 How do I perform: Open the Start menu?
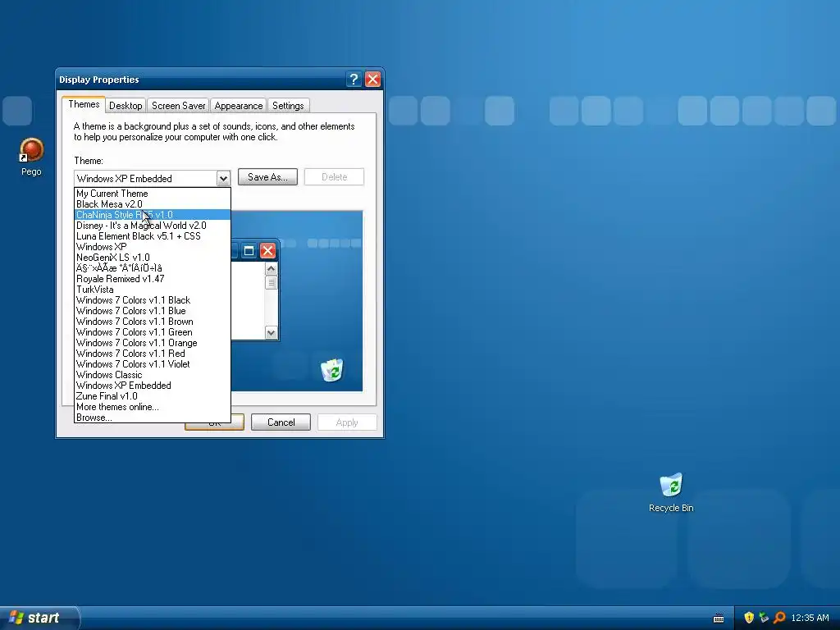tap(39, 618)
